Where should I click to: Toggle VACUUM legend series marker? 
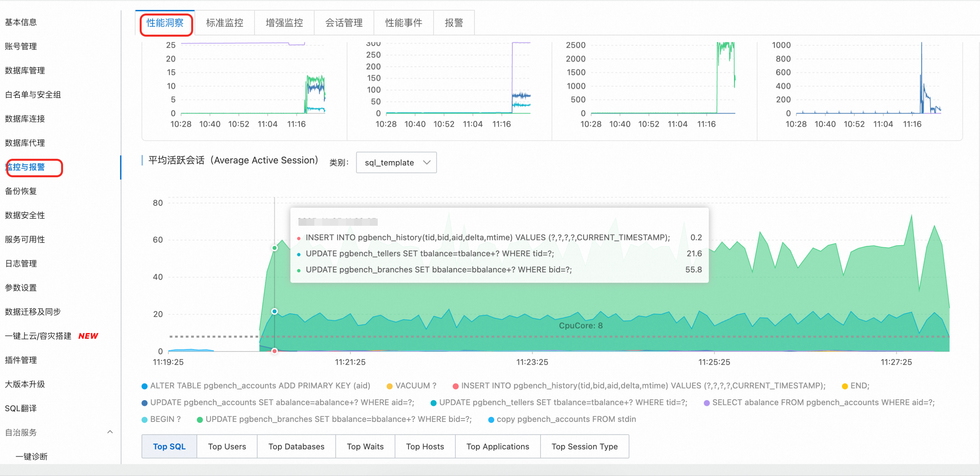pyautogui.click(x=390, y=386)
